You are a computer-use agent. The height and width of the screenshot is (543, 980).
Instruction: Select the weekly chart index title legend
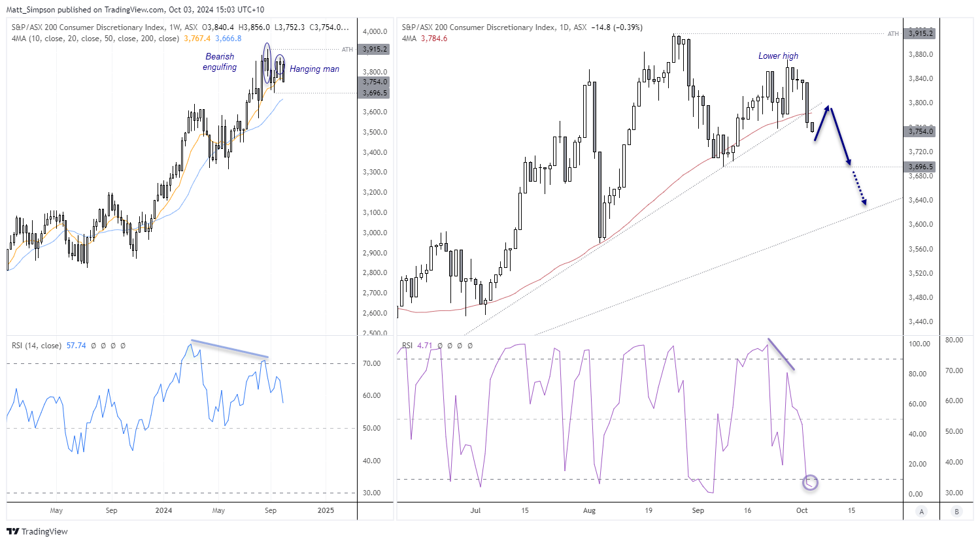pyautogui.click(x=105, y=27)
